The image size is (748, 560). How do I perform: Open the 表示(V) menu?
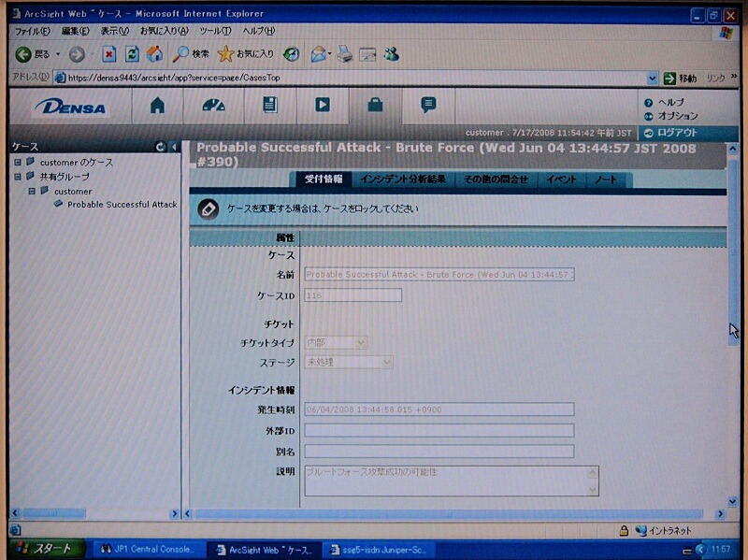tap(114, 31)
